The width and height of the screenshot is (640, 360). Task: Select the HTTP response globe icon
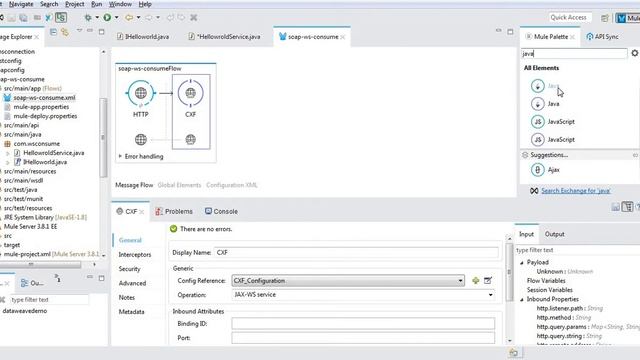coord(140,140)
